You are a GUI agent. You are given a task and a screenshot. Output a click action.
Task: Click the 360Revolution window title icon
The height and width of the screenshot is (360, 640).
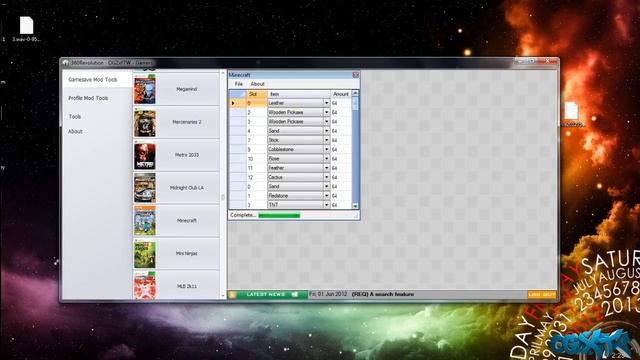[x=65, y=63]
